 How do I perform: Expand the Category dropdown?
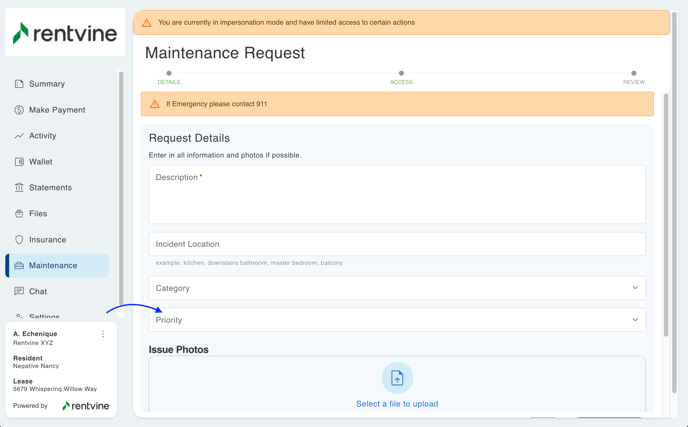397,288
